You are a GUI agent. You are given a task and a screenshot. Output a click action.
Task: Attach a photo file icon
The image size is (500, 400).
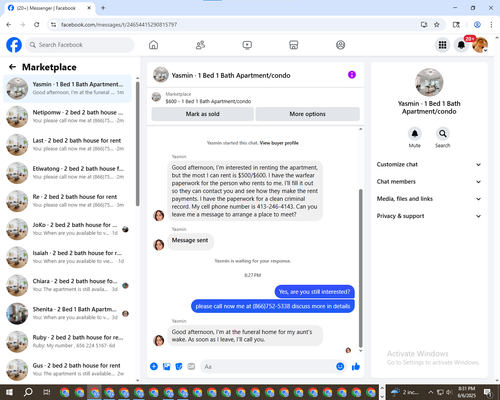(166, 367)
